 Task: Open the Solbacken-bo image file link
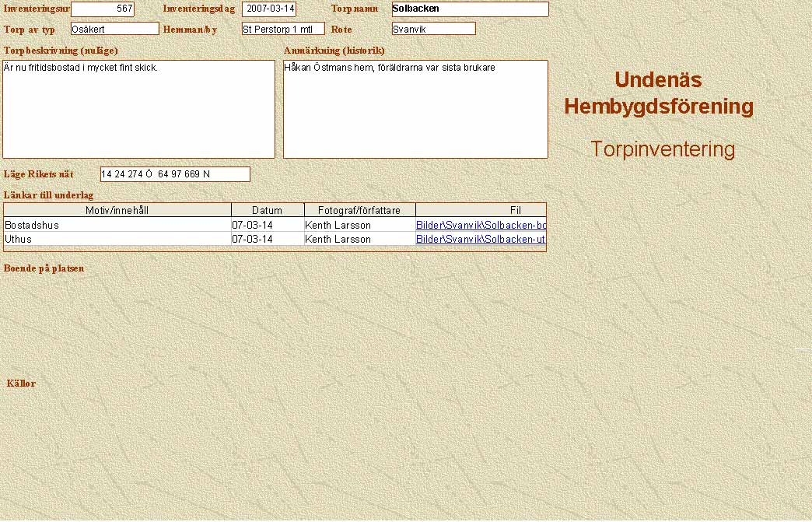tap(481, 225)
